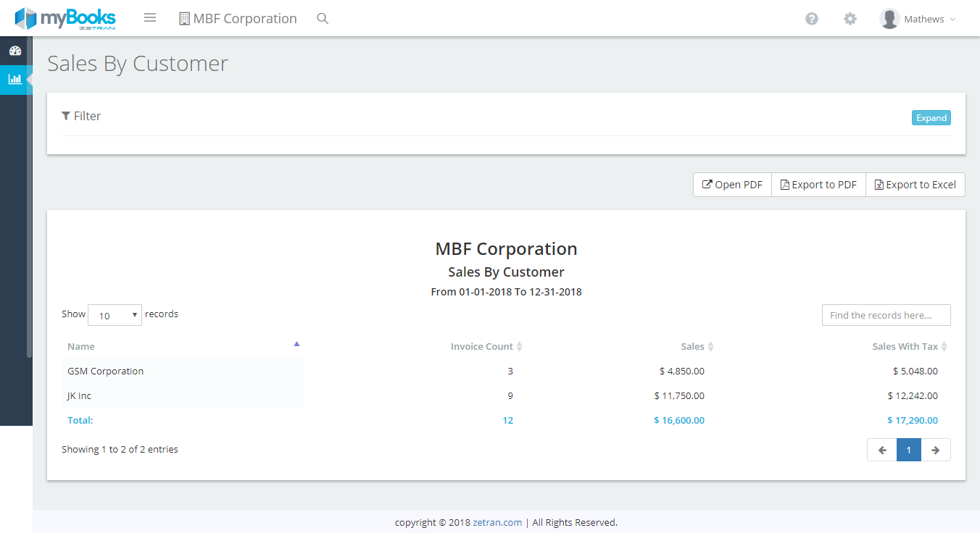
Task: Click the $ 17,290.00 total with tax
Action: [x=913, y=421]
